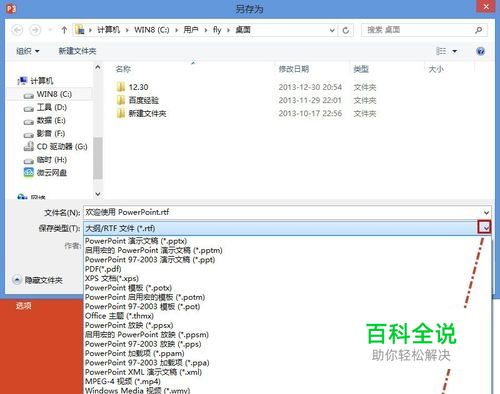Click the sidebar scrollbar thumb
The width and height of the screenshot is (500, 394).
click(98, 158)
